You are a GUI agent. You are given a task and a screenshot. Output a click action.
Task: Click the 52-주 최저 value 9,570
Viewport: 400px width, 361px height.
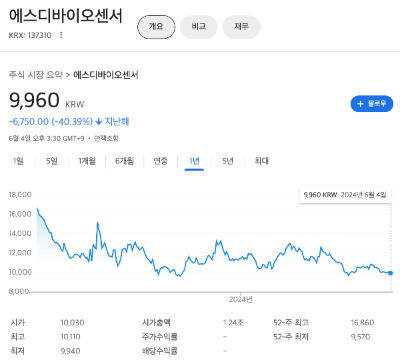(360, 337)
